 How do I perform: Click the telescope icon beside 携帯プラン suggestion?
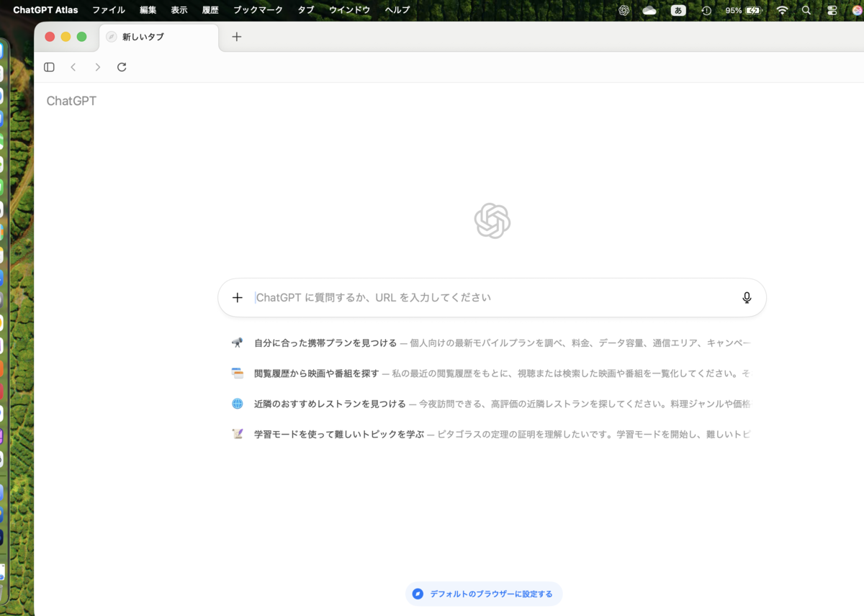click(x=237, y=343)
